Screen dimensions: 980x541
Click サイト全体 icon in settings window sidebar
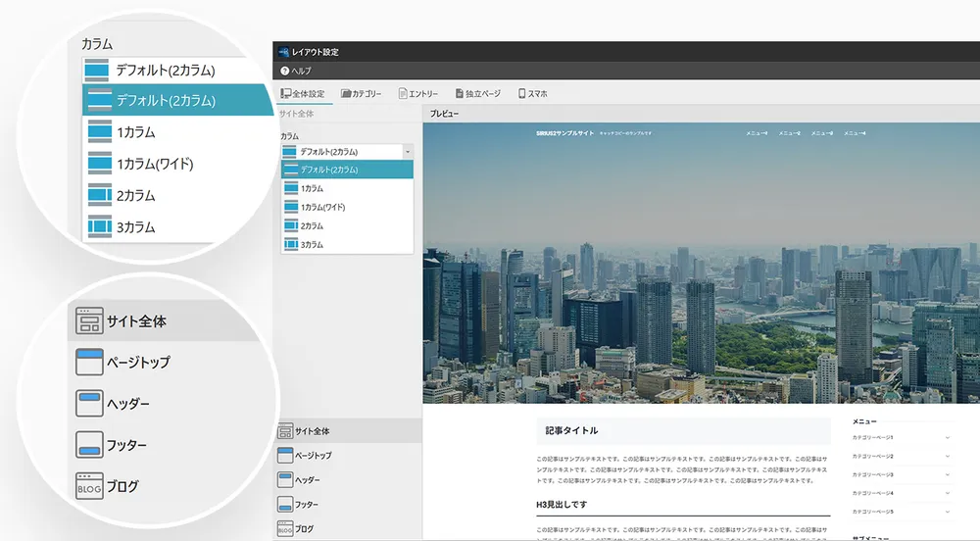285,431
